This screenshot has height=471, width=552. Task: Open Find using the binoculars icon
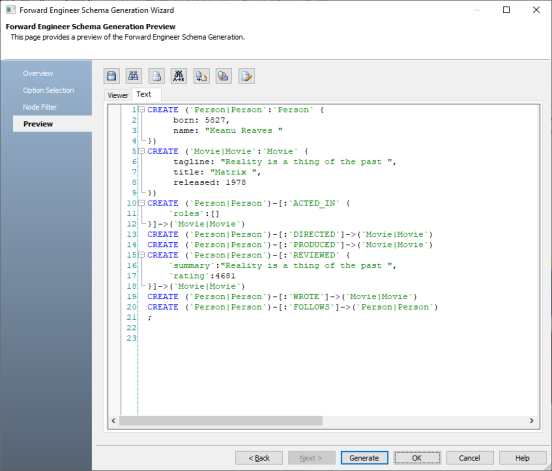coord(133,76)
